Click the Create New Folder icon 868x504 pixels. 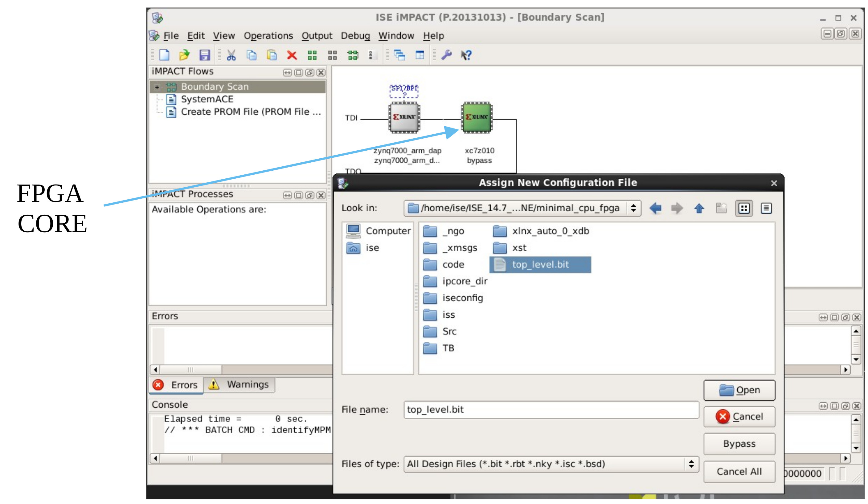721,208
